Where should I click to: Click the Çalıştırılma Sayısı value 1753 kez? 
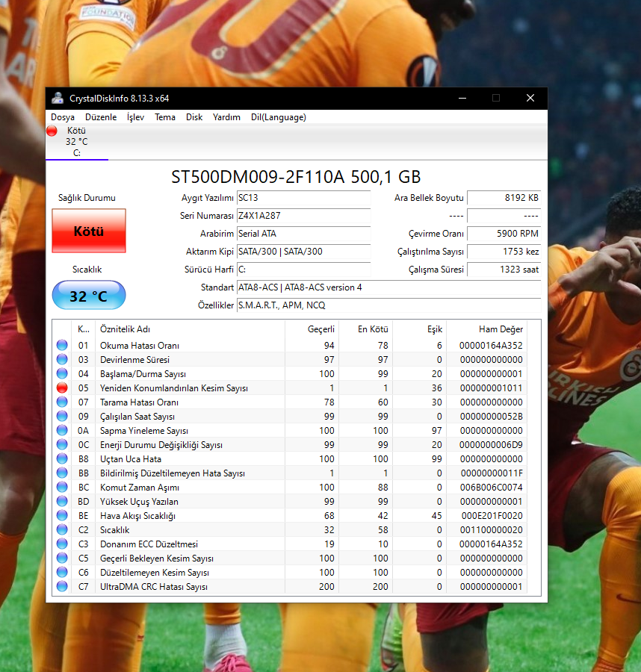pos(504,252)
